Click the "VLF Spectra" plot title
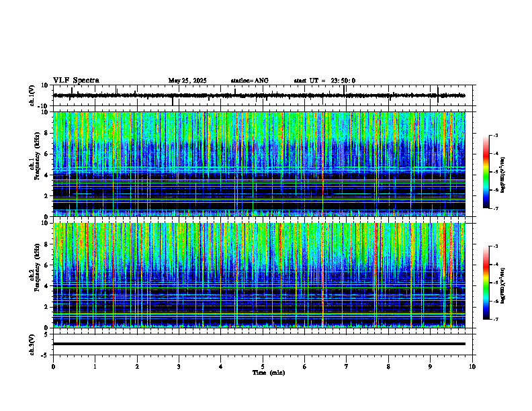 76,81
